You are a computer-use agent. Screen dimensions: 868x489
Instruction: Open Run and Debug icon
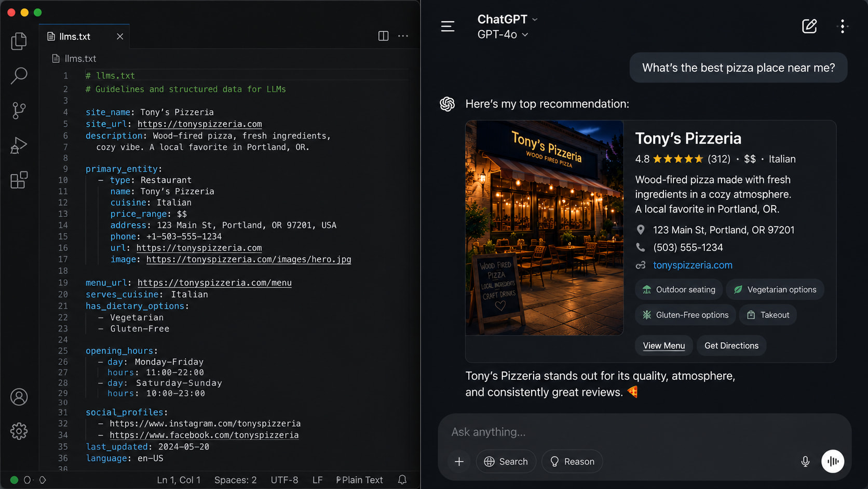(19, 146)
